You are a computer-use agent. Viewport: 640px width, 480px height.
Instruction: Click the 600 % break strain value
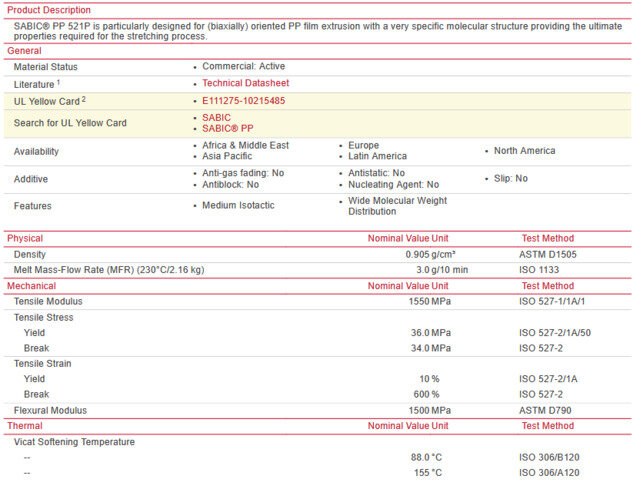click(427, 395)
